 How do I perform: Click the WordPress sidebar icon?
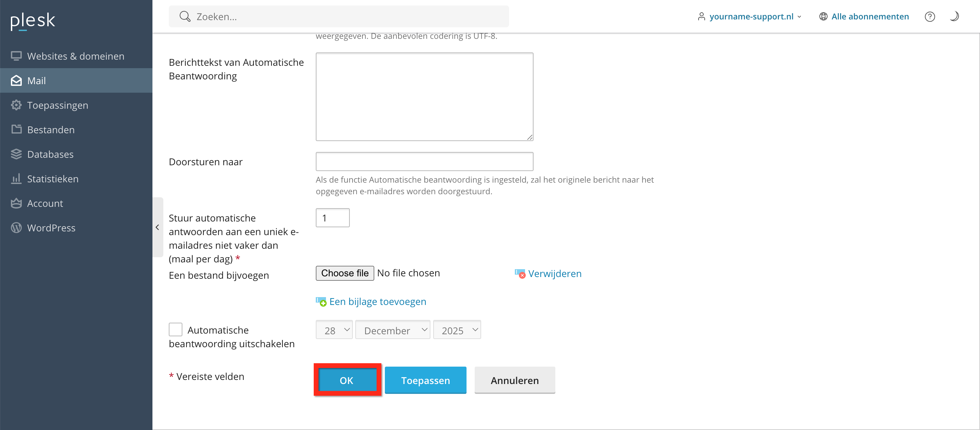16,228
